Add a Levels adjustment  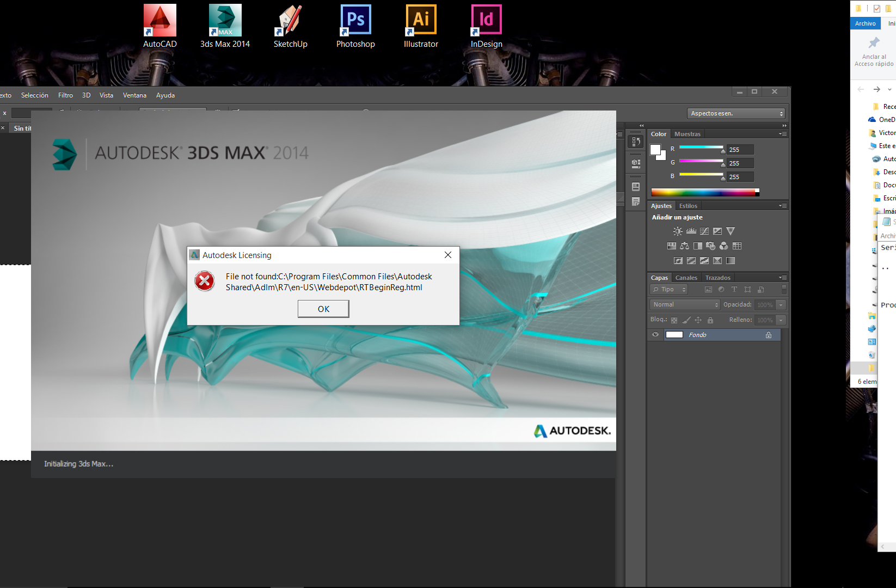pos(691,231)
